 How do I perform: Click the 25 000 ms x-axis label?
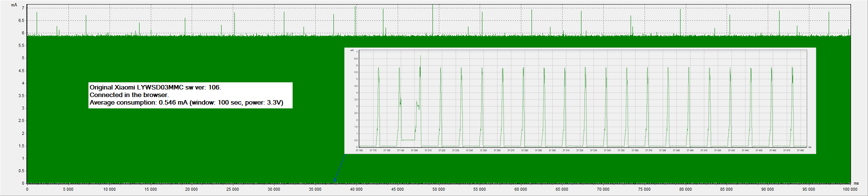(233, 189)
